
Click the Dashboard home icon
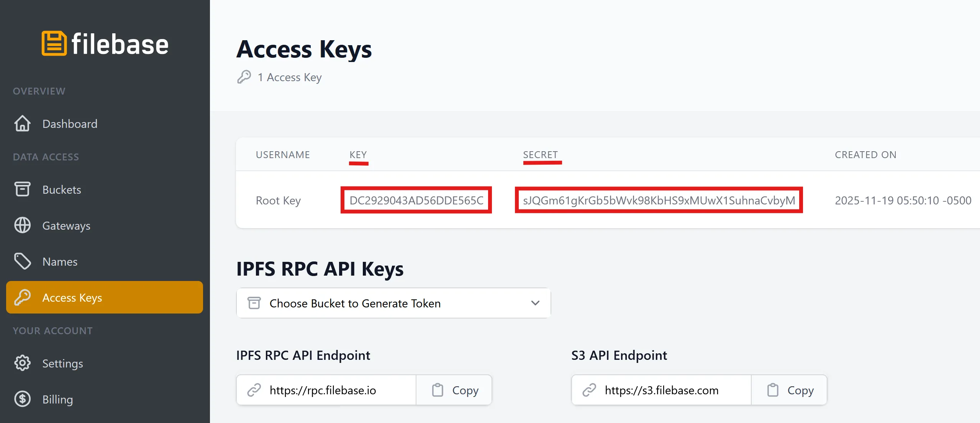pos(22,124)
